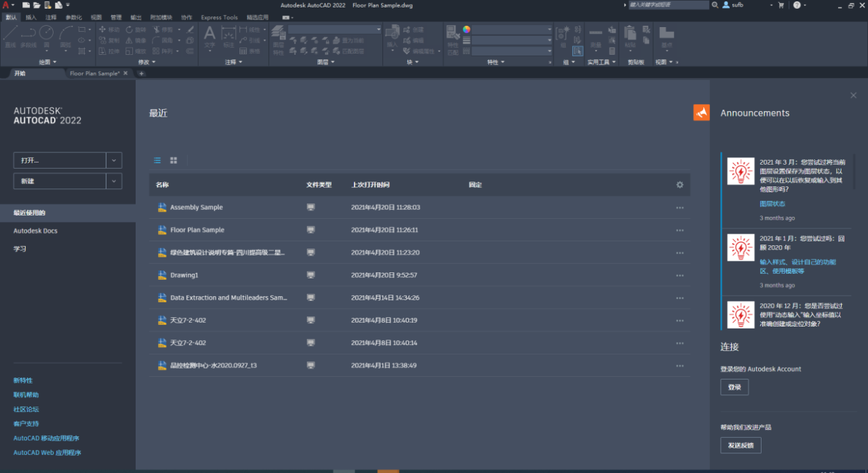Open the Autodesk App Store cart icon
This screenshot has width=868, height=473.
pos(781,5)
